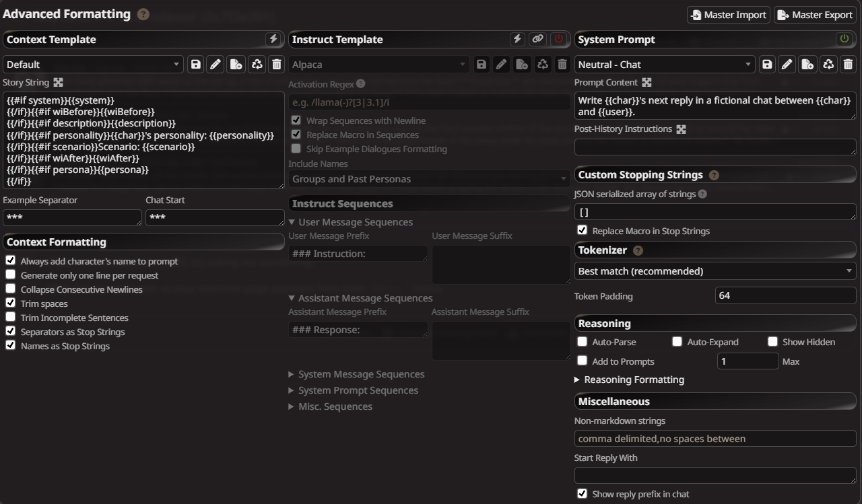Viewport: 862px width, 504px height.
Task: Restore the Context Template recycle icon
Action: coord(257,65)
